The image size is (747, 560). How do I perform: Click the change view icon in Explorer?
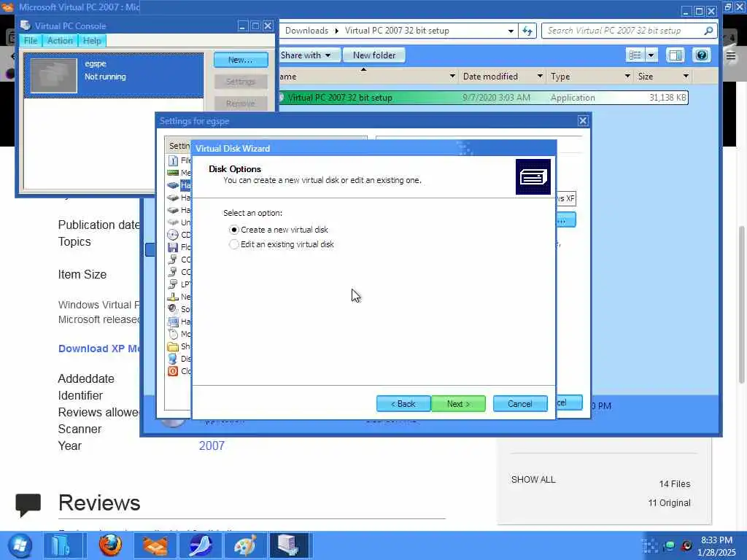pyautogui.click(x=635, y=55)
